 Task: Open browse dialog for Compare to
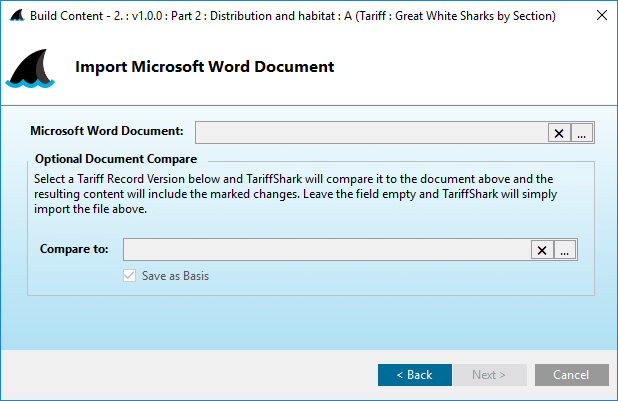[x=566, y=250]
